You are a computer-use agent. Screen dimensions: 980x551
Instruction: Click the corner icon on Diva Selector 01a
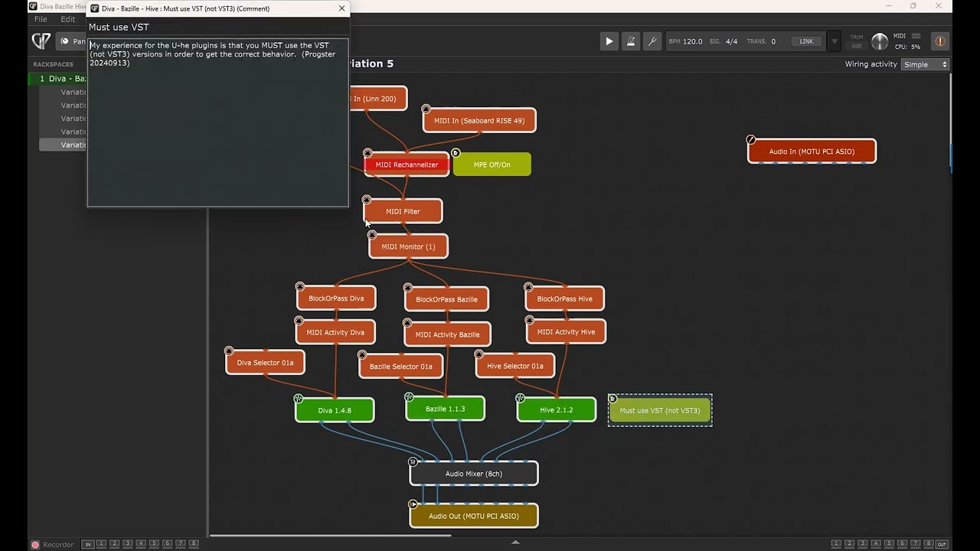(229, 351)
